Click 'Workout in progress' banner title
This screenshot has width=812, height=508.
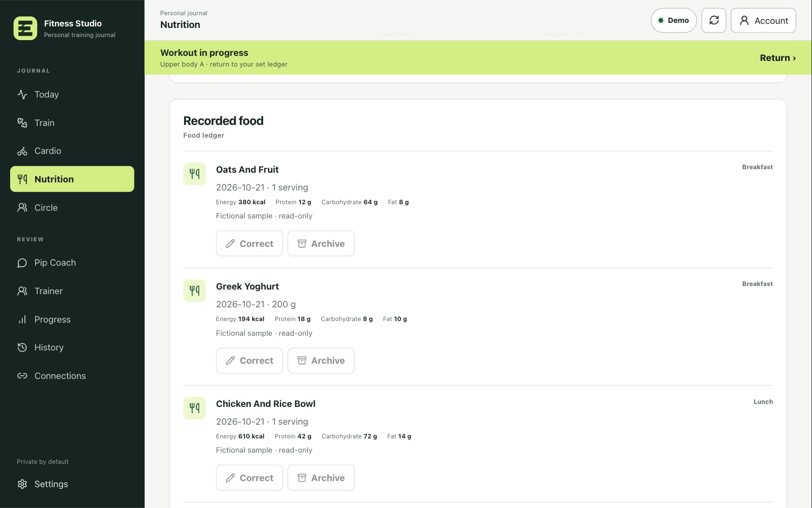pyautogui.click(x=204, y=53)
